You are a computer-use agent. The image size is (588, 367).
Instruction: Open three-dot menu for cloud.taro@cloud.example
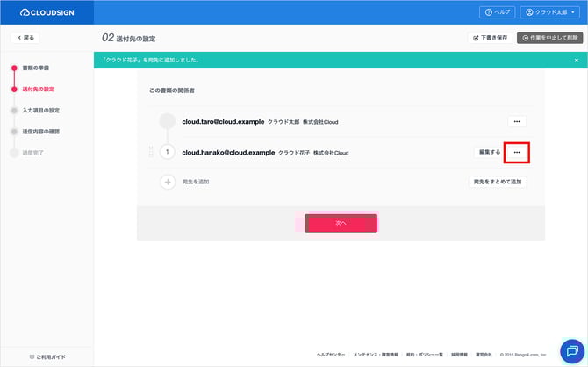pos(517,121)
